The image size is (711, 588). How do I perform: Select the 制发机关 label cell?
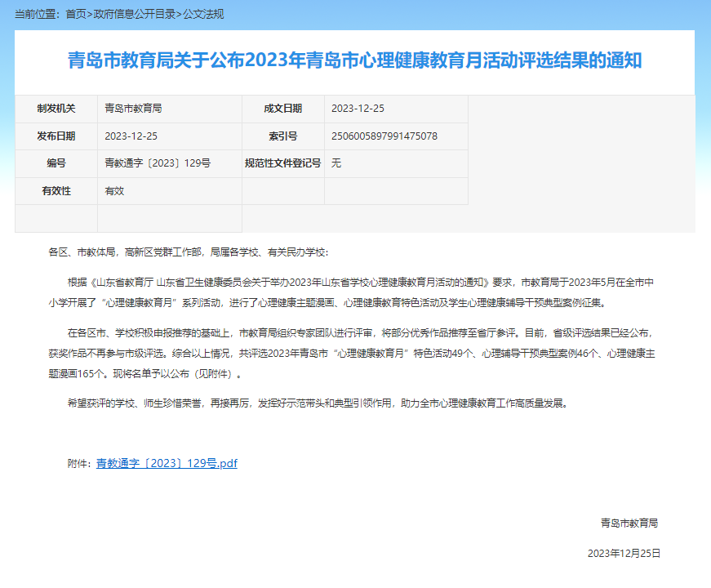point(56,109)
